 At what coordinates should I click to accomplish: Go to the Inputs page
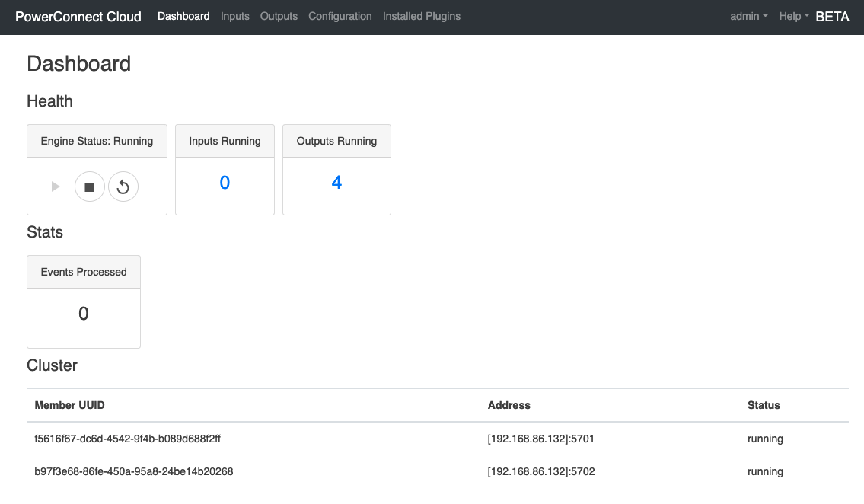[x=234, y=16]
